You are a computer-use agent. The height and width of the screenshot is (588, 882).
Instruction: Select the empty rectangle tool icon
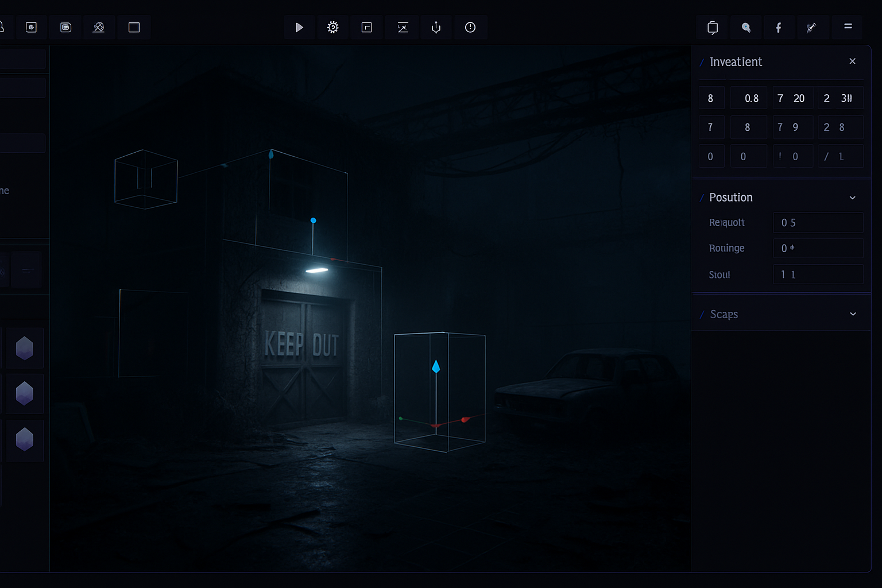coord(134,28)
